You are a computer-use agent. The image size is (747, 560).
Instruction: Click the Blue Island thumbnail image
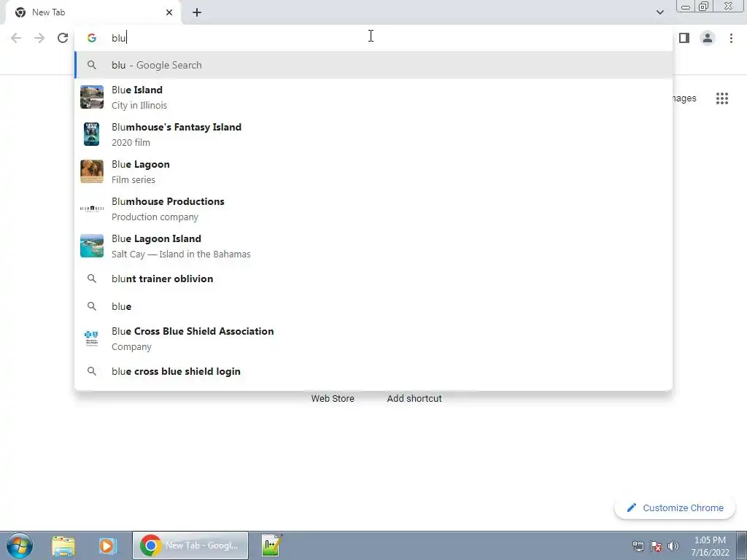click(91, 97)
